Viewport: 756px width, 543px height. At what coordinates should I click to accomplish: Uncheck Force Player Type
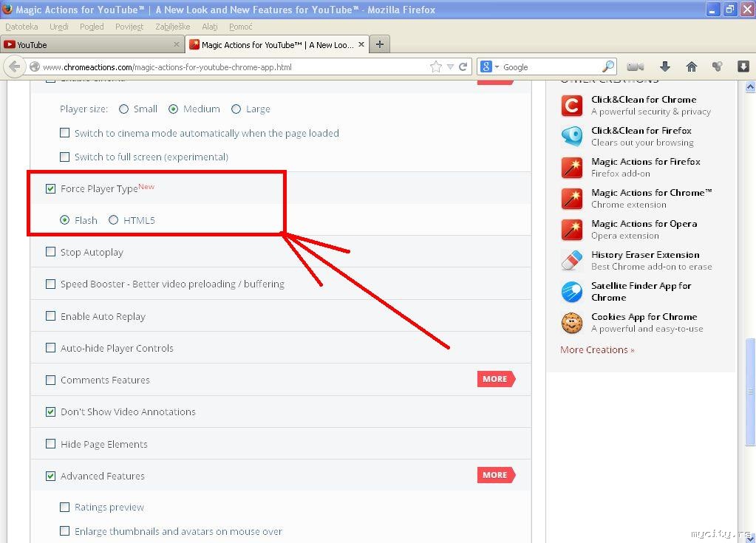51,188
